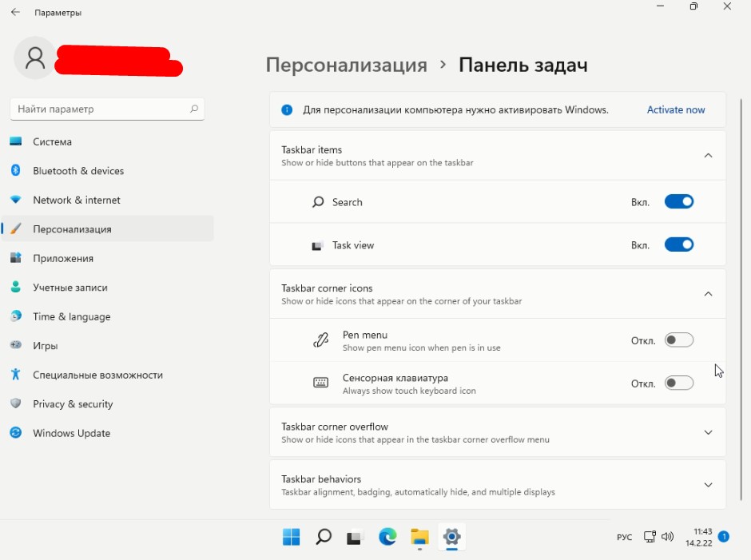Viewport: 751px width, 560px height.
Task: Click the Task view row icon
Action: click(x=317, y=246)
